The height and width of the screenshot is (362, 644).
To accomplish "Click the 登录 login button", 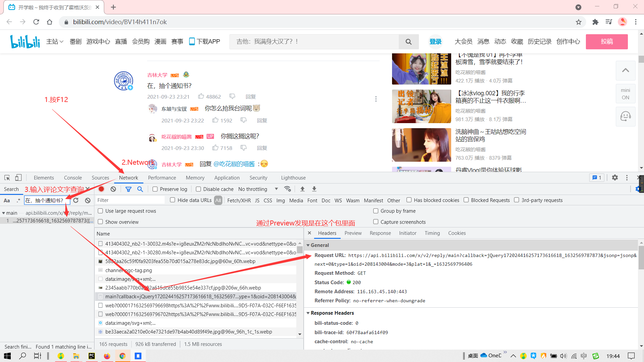I will pos(435,42).
